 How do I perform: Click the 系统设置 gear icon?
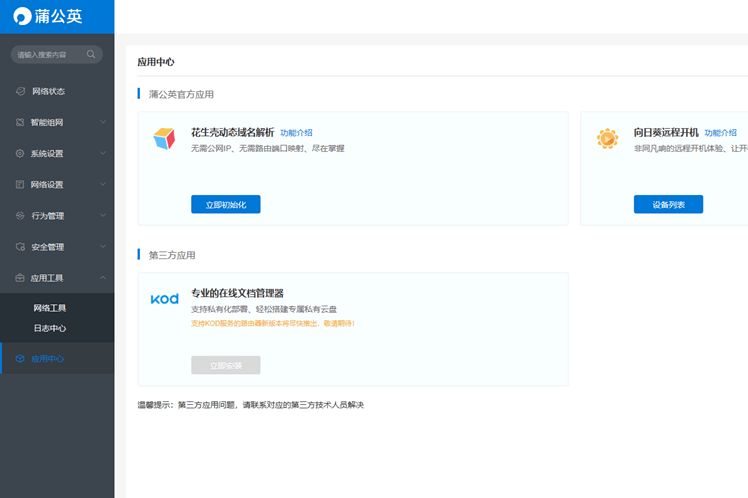tap(21, 154)
